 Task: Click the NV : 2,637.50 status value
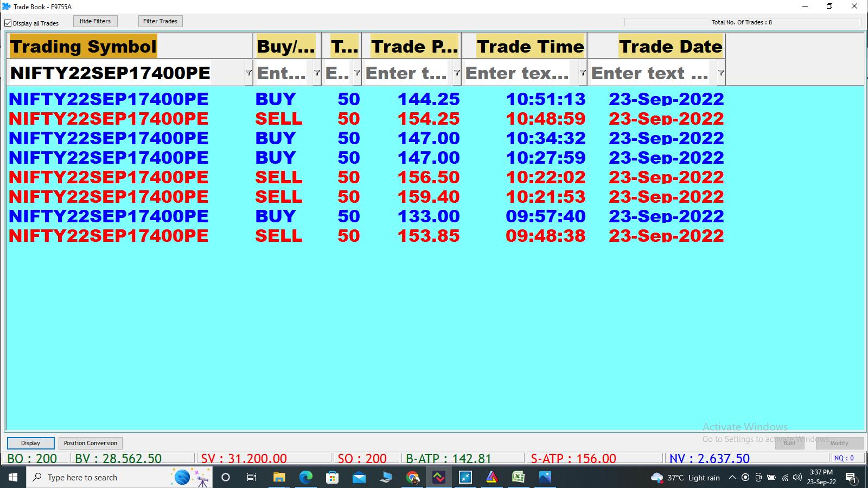[748, 458]
